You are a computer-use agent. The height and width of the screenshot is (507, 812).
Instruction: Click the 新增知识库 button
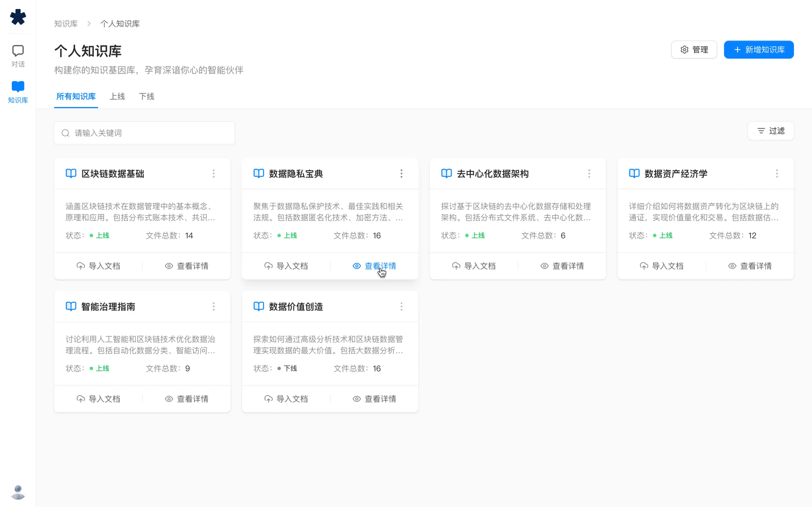[759, 50]
